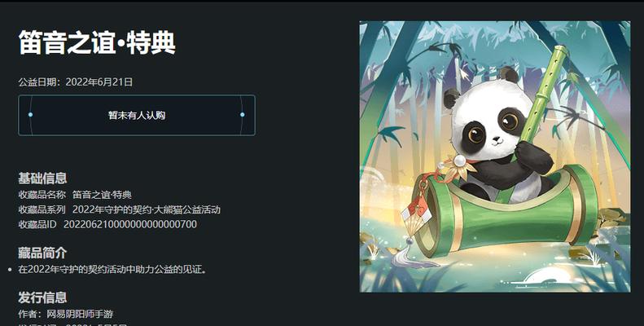
Task: Select the title 笛音之谊·特典
Action: click(97, 42)
